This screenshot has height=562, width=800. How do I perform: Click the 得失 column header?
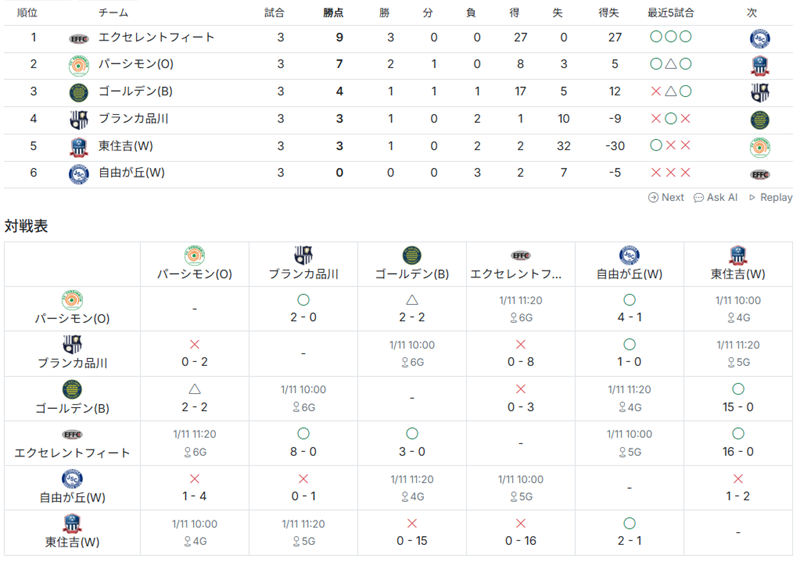608,13
